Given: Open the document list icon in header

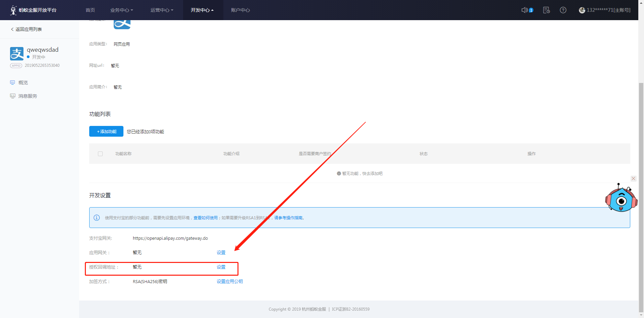Looking at the screenshot, I should pos(546,10).
